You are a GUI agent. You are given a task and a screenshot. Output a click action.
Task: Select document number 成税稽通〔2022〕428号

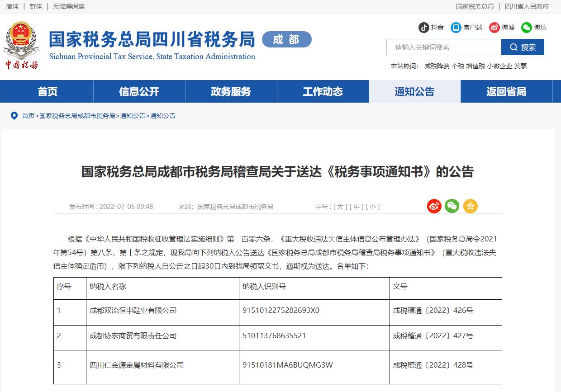pos(433,365)
